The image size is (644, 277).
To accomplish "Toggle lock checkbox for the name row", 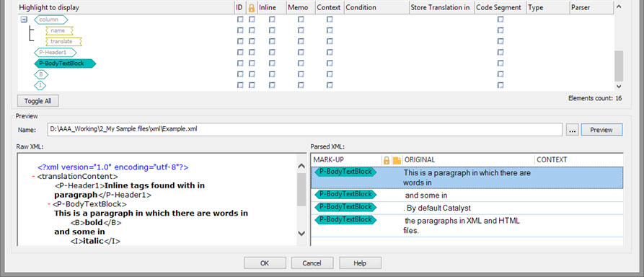I will point(252,30).
